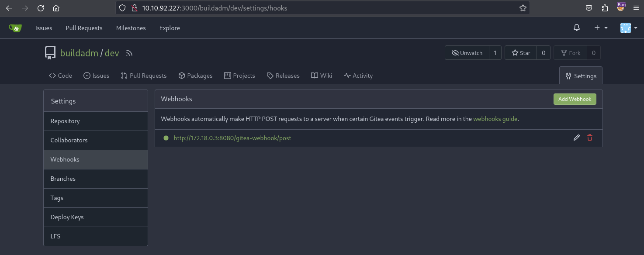Switch to the Code tab

tap(60, 76)
